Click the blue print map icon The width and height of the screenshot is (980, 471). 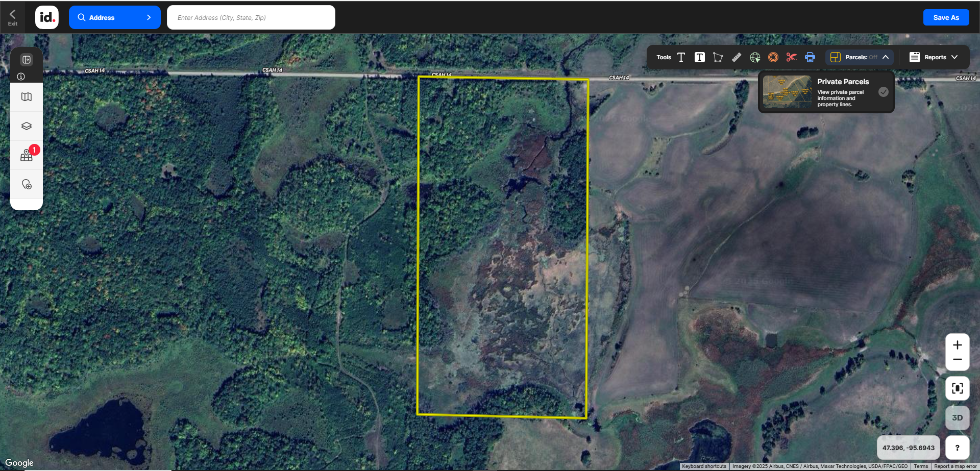click(x=810, y=57)
